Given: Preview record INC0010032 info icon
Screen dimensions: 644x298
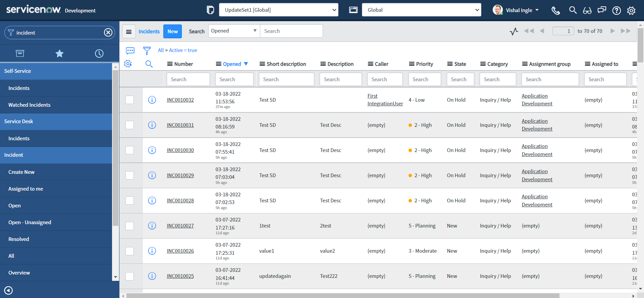Looking at the screenshot, I should tap(152, 100).
